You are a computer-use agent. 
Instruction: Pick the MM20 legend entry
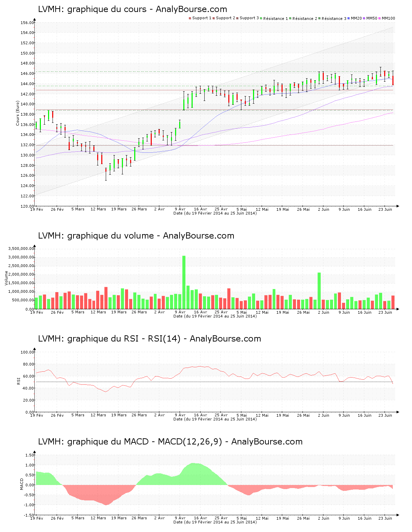point(355,18)
